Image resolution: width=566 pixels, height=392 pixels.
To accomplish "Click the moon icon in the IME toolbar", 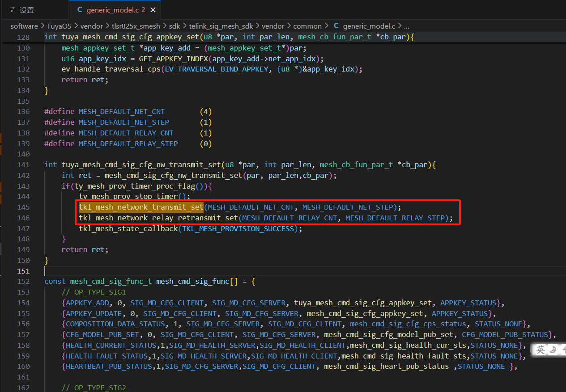I will 553,350.
